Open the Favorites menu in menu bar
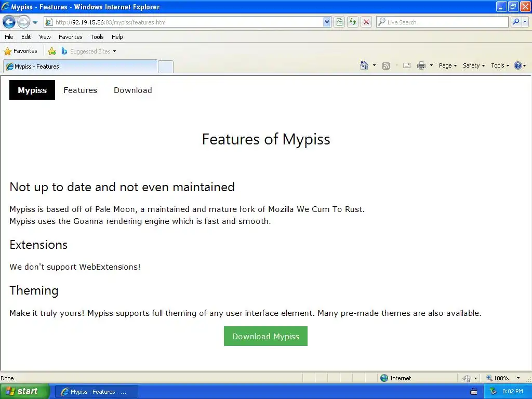 click(x=71, y=37)
